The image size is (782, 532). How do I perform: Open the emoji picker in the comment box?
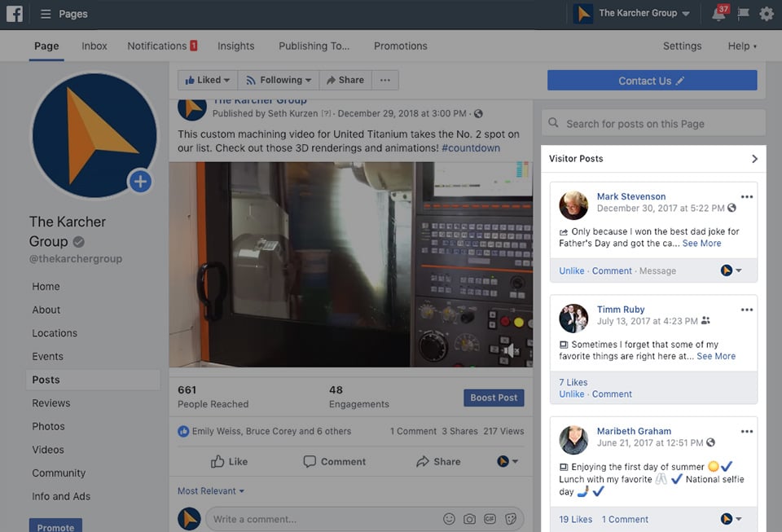coord(449,518)
